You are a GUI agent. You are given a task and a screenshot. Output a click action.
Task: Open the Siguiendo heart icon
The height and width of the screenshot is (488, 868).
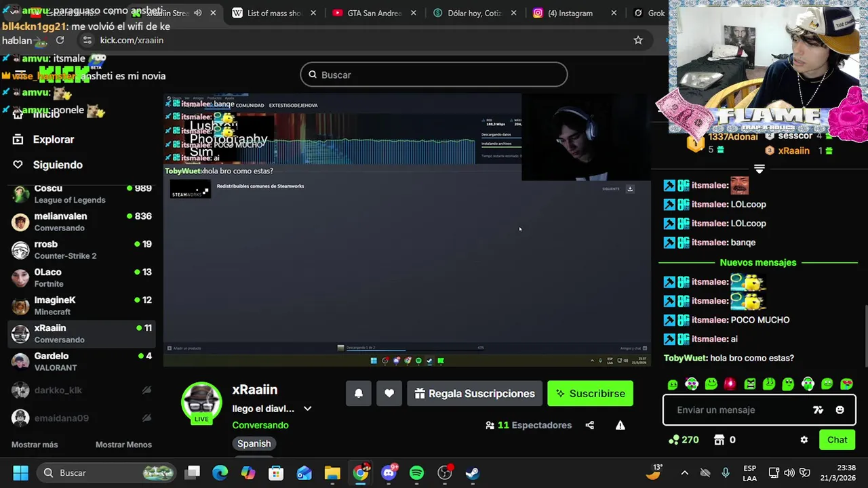[x=18, y=165]
